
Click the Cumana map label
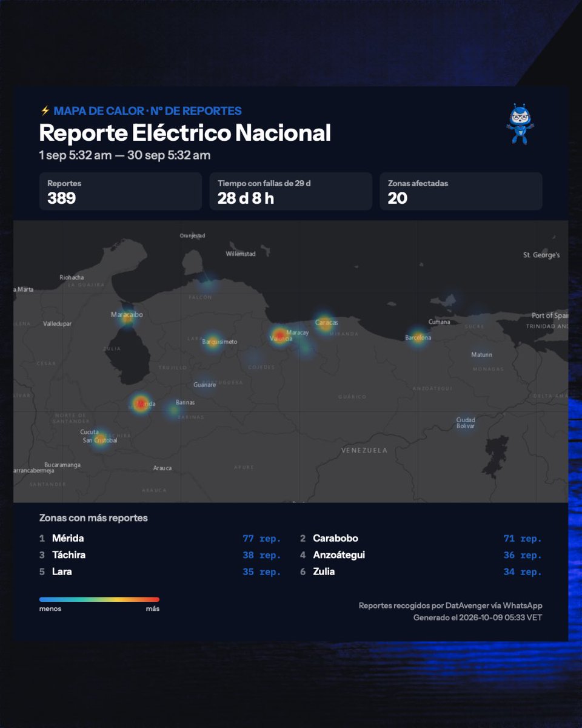440,322
